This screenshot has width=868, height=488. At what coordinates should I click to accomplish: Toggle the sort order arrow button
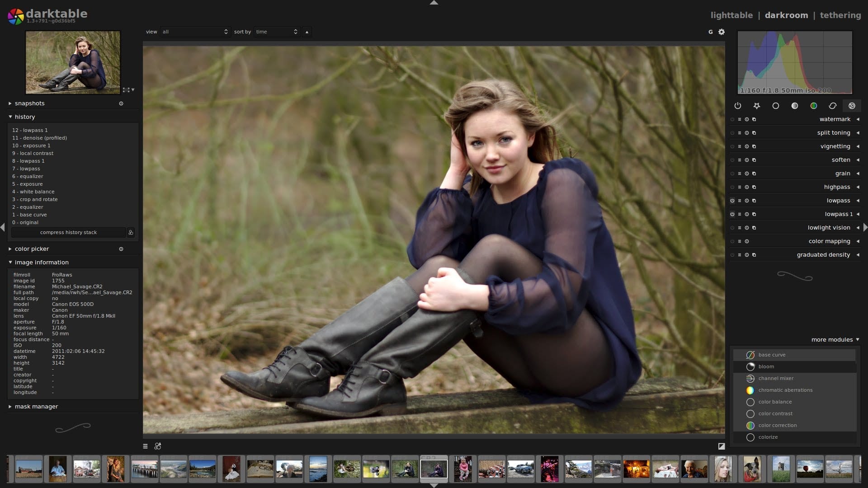coord(307,32)
